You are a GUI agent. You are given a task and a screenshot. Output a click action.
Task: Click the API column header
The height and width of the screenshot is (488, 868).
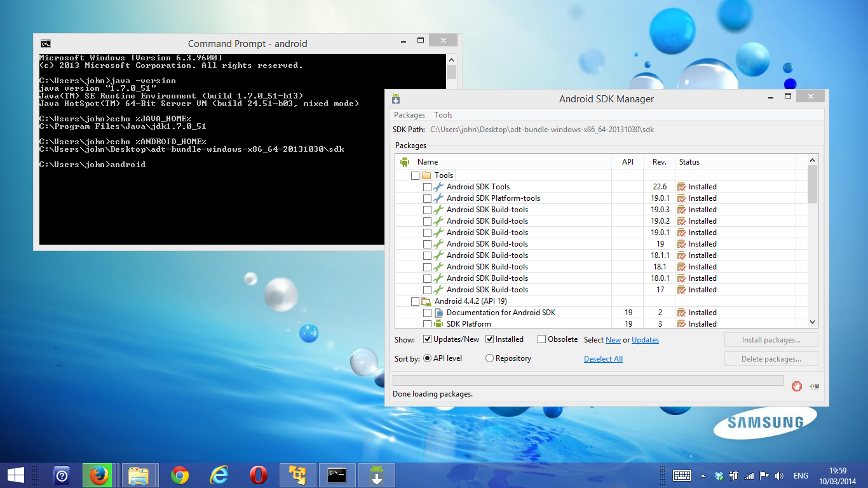point(628,162)
